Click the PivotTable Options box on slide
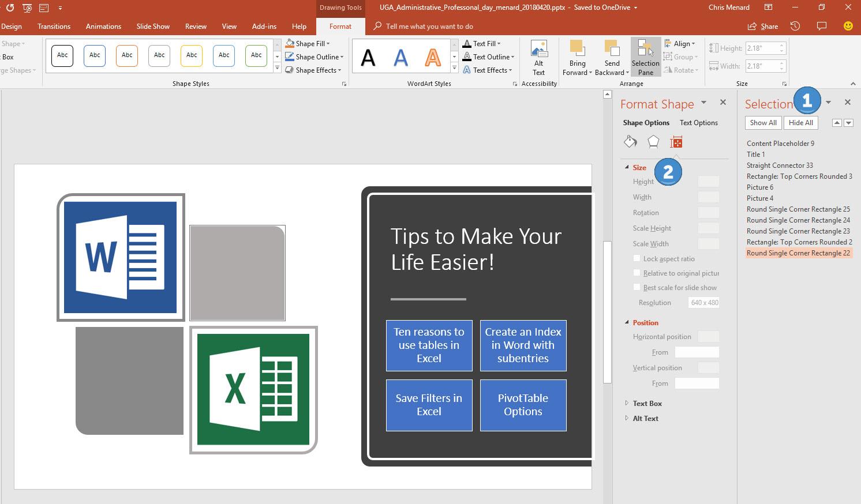Screen dimensions: 861x504 pyautogui.click(x=523, y=405)
